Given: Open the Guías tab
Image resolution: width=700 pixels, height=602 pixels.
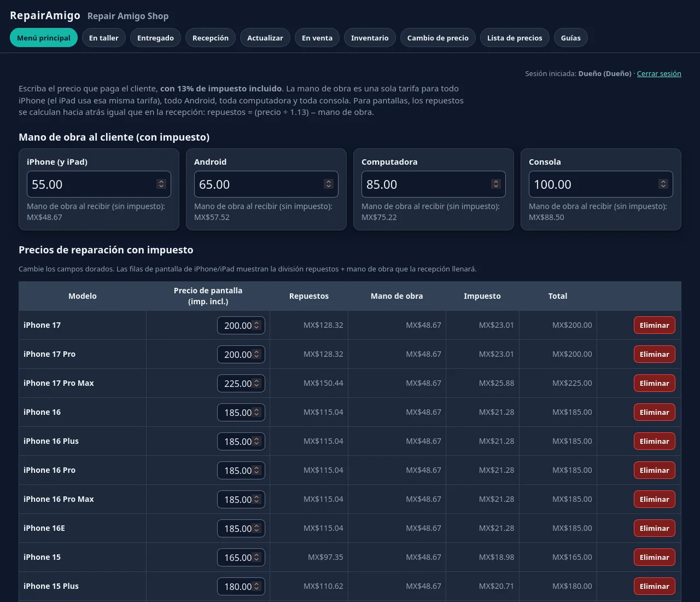Looking at the screenshot, I should point(571,38).
